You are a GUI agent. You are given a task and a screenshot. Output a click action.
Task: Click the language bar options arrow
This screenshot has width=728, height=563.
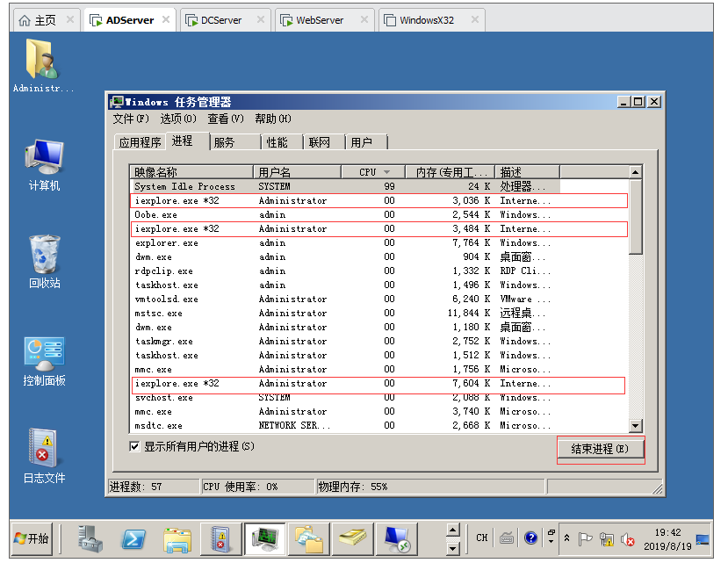pos(551,538)
